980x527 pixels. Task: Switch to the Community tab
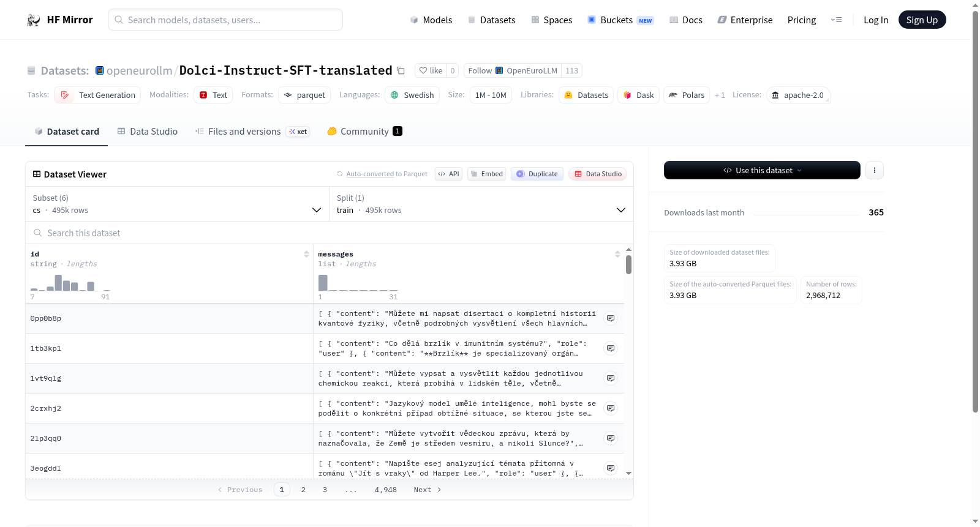[x=365, y=132]
